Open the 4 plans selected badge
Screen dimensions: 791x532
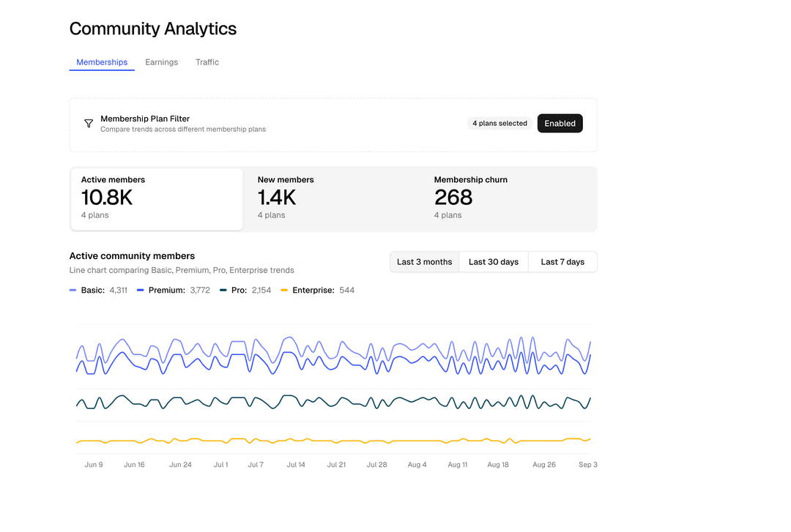click(x=499, y=123)
